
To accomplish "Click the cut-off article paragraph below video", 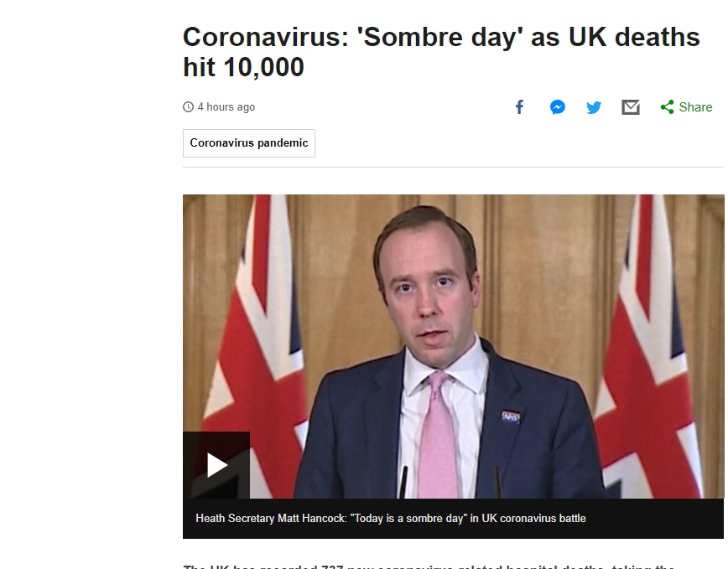I will tap(429, 565).
